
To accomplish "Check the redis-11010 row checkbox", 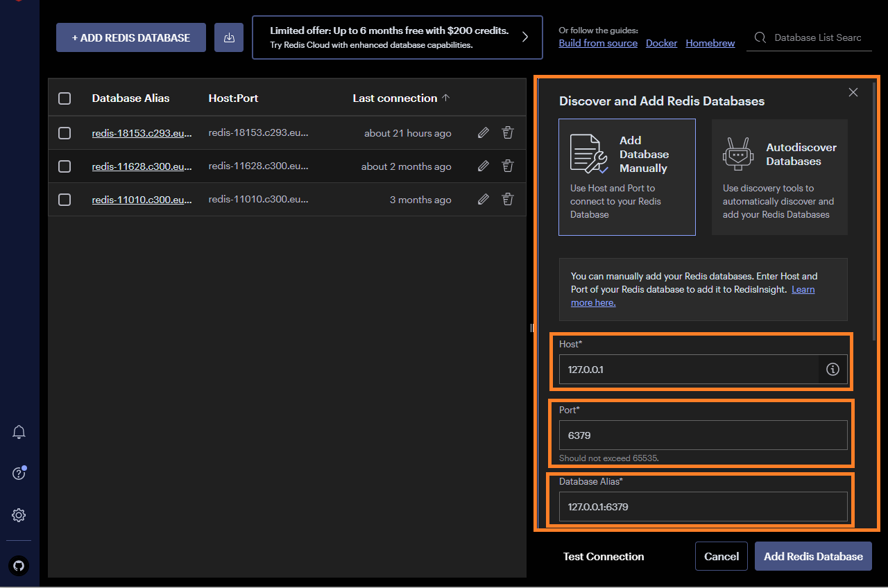I will (65, 200).
